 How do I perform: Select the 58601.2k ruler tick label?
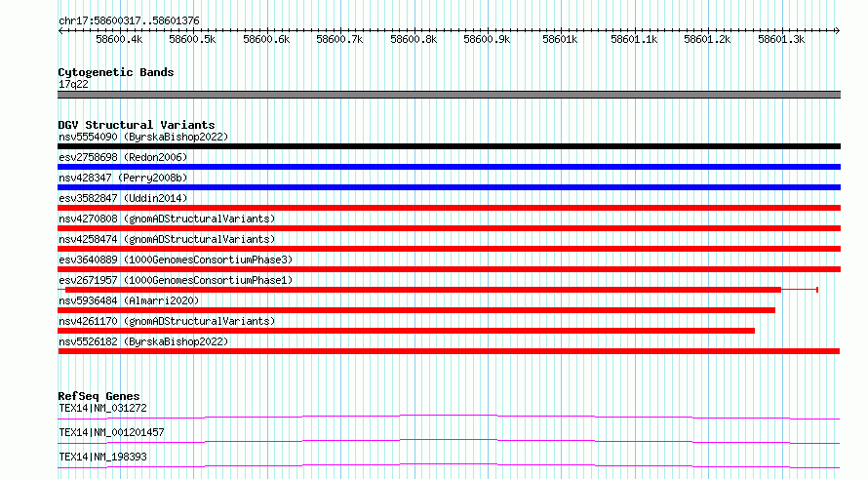707,39
